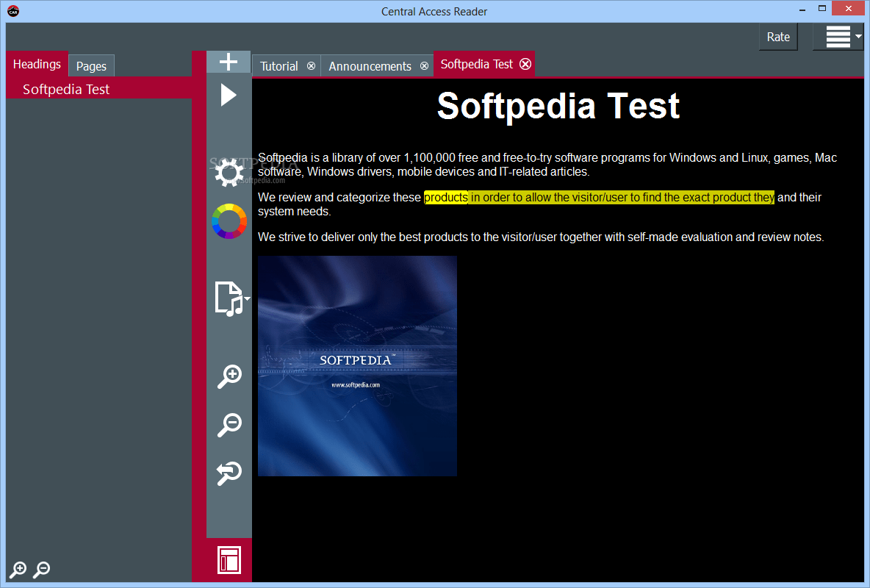Screen dimensions: 870x588
Task: Open the color wheel for highlight colors
Action: 229,221
